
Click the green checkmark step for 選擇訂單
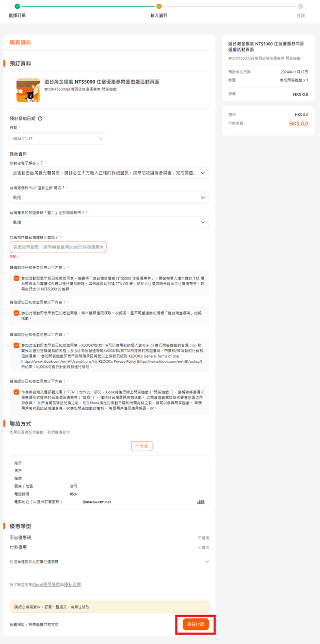pyautogui.click(x=17, y=6)
